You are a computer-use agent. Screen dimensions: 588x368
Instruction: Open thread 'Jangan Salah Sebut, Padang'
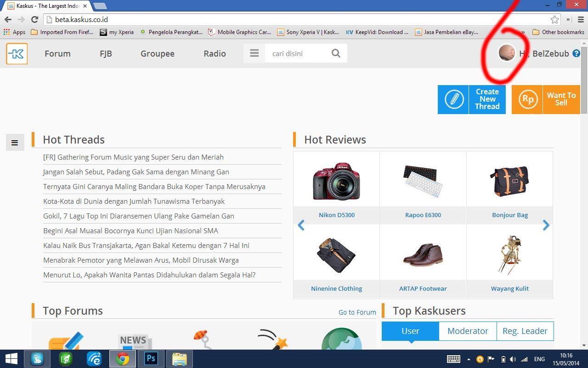point(136,172)
